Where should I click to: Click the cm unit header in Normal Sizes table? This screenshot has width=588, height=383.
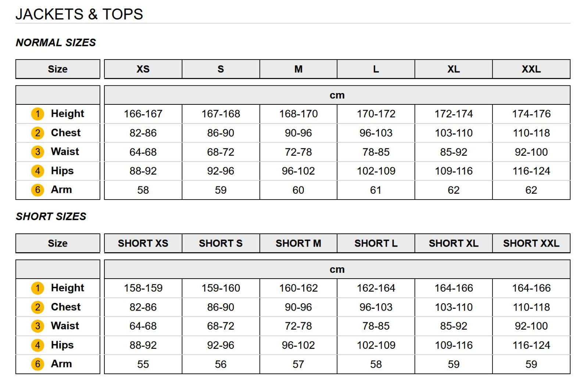coord(337,95)
